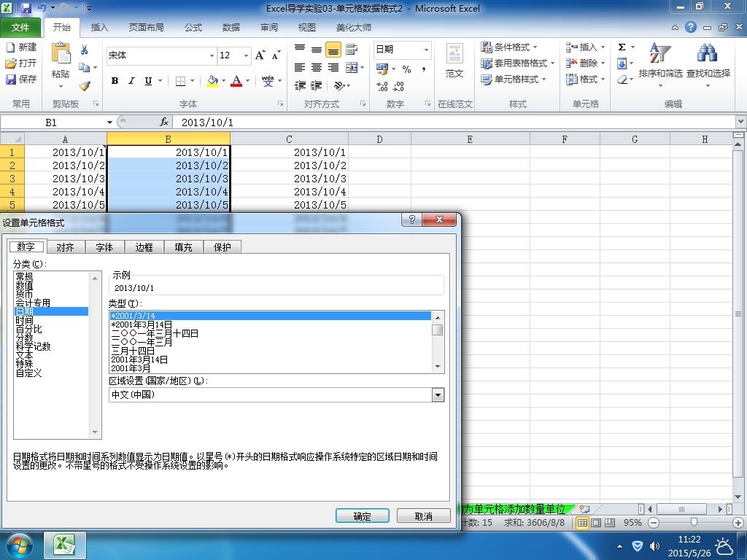Click the text Orientation icon
This screenshot has width=747, height=560.
(x=338, y=86)
